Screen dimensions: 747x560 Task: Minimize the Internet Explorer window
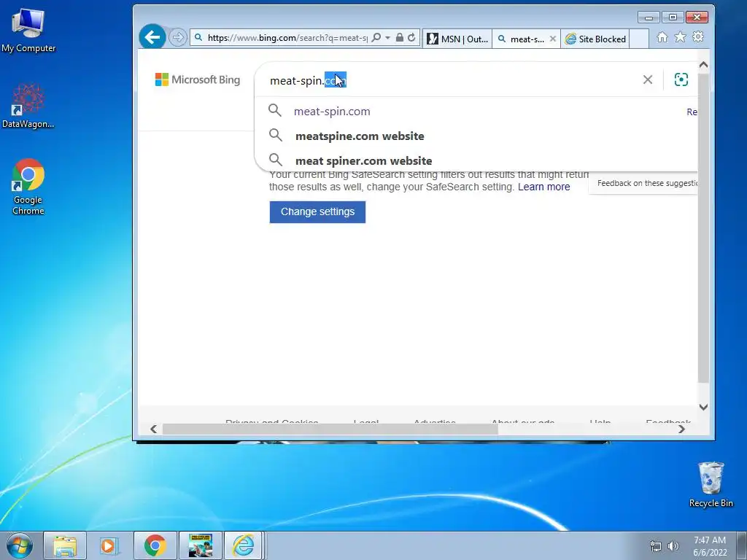[x=649, y=17]
